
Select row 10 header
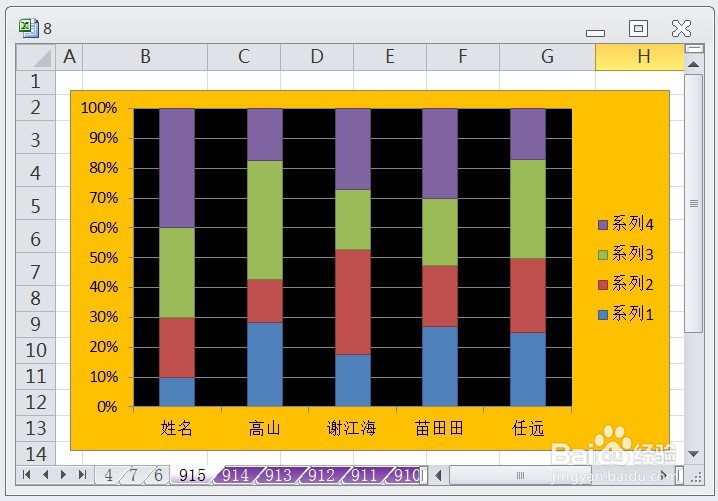(x=36, y=350)
